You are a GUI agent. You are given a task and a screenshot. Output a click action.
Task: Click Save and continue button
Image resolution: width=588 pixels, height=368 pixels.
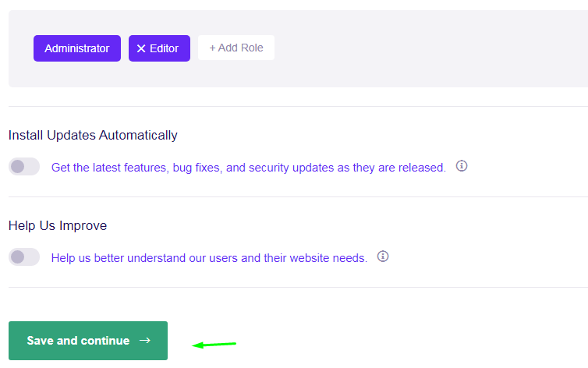pyautogui.click(x=88, y=341)
